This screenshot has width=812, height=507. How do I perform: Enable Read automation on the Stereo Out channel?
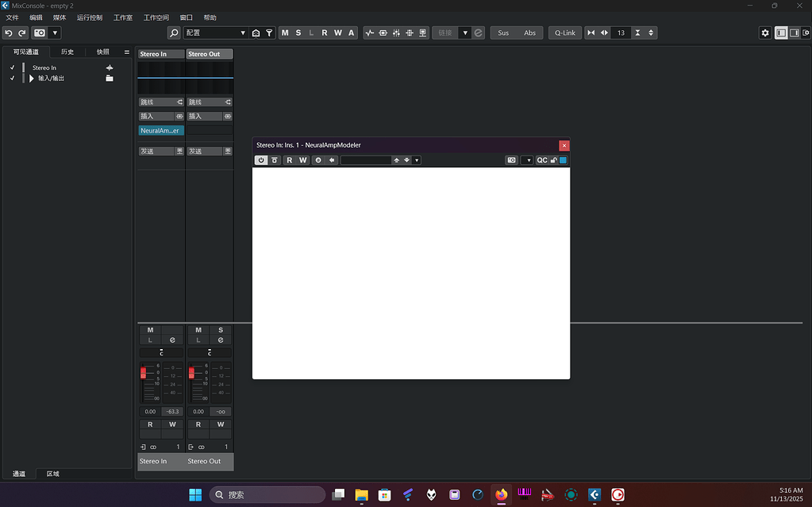coord(198,424)
